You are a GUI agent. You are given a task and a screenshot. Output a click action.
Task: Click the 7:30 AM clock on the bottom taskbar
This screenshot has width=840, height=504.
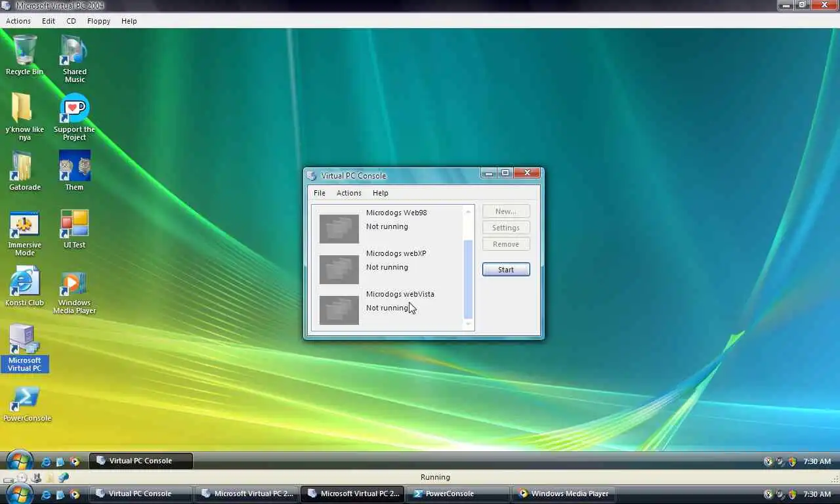pos(817,494)
